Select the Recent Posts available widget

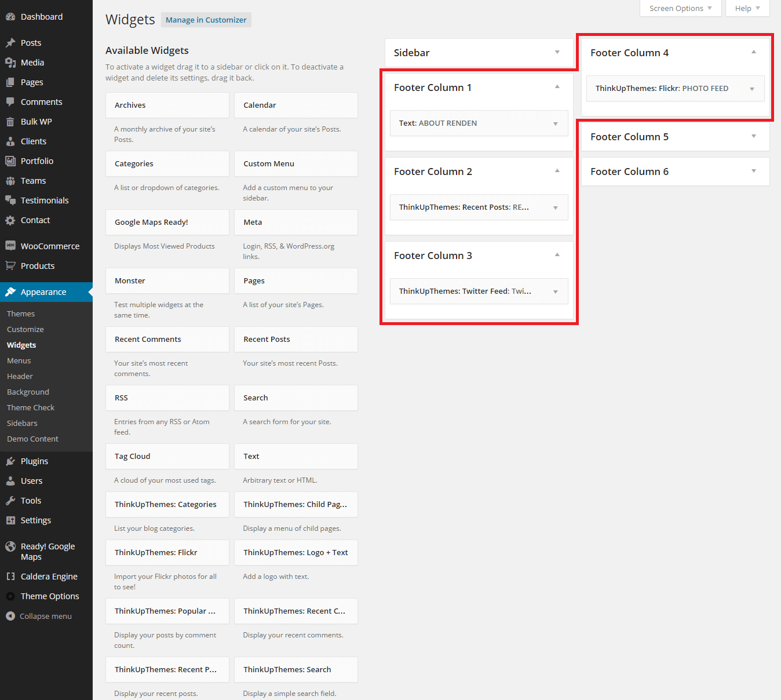coord(295,339)
